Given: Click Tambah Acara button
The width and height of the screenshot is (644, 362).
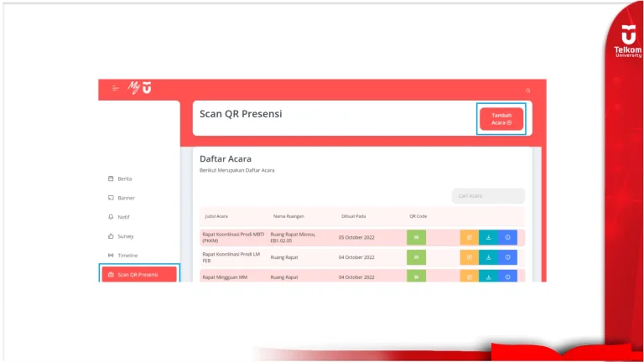Looking at the screenshot, I should [x=501, y=119].
